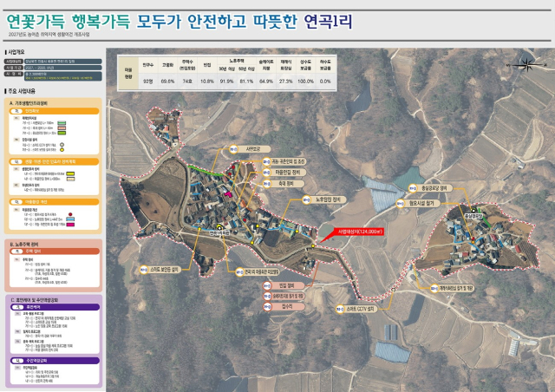Click the 69.6% value in table
Viewport: 555px width, 392px height.
pyautogui.click(x=167, y=82)
